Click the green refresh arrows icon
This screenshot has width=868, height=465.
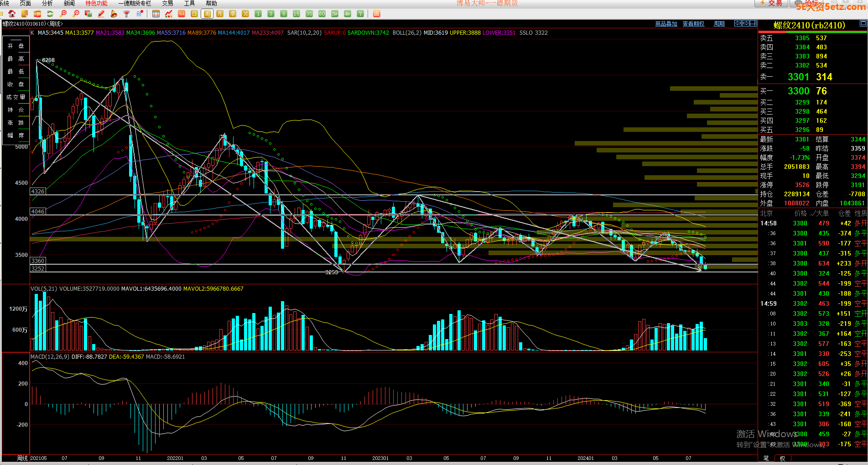pos(50,14)
